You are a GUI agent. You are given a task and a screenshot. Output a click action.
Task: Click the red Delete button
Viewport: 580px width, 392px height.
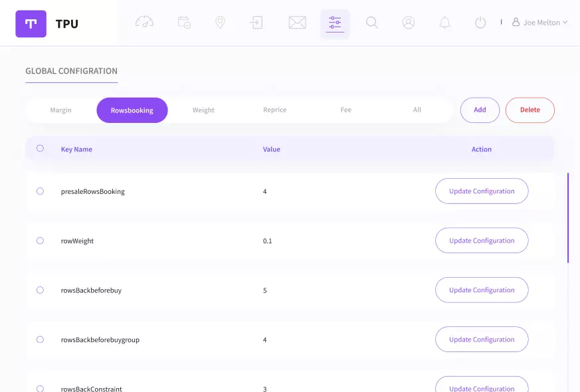[530, 110]
